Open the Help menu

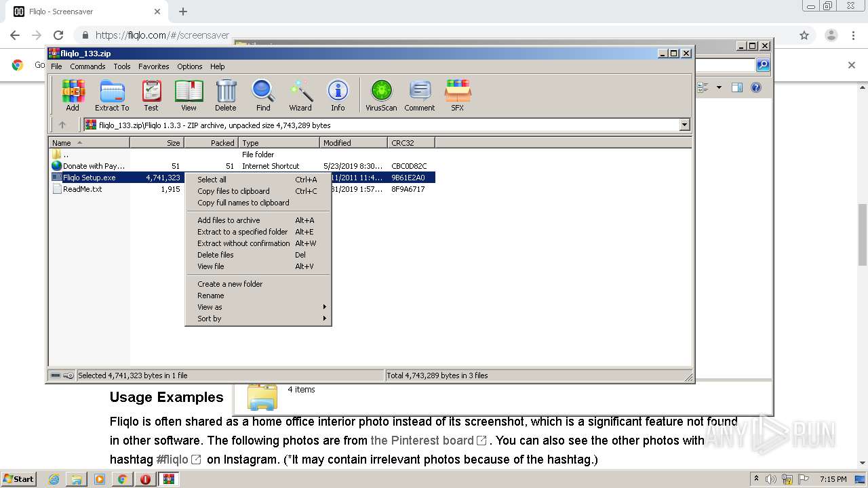(x=217, y=66)
